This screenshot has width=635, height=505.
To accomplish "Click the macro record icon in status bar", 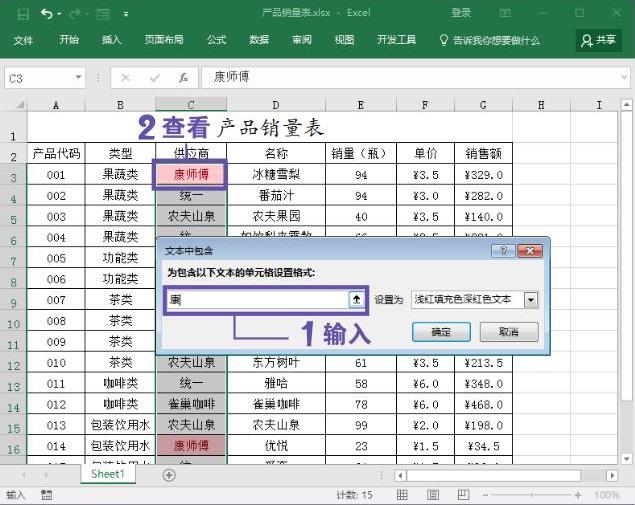I will (x=47, y=494).
